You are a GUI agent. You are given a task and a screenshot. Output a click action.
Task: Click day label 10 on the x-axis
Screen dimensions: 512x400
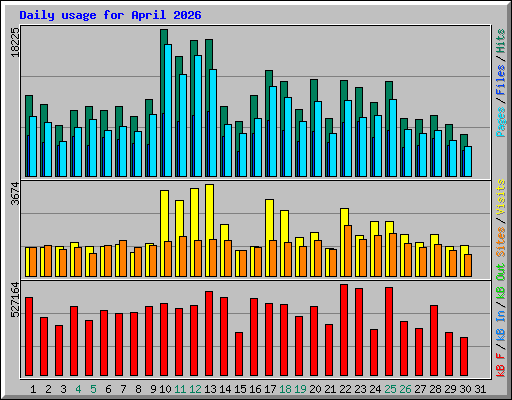pos(165,389)
